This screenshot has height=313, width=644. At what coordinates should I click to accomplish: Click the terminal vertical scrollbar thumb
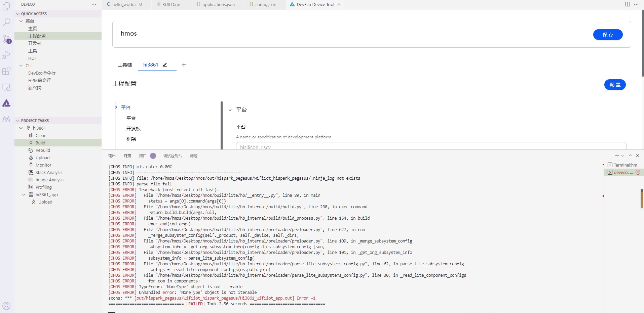pos(642,198)
